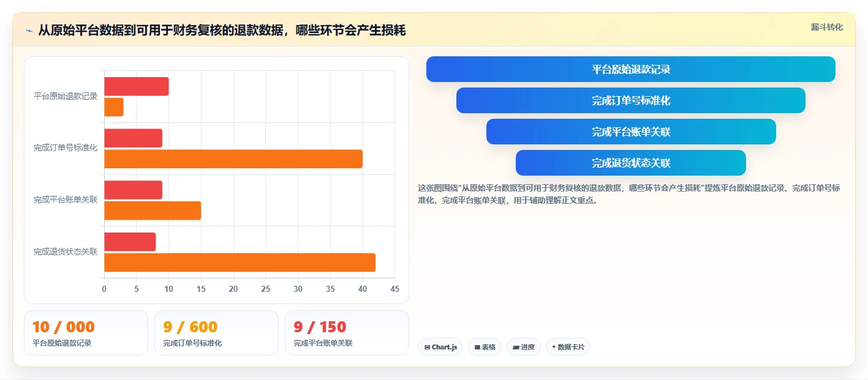
Task: Click the orange bar for 完成退货状态关联
Action: pyautogui.click(x=240, y=263)
